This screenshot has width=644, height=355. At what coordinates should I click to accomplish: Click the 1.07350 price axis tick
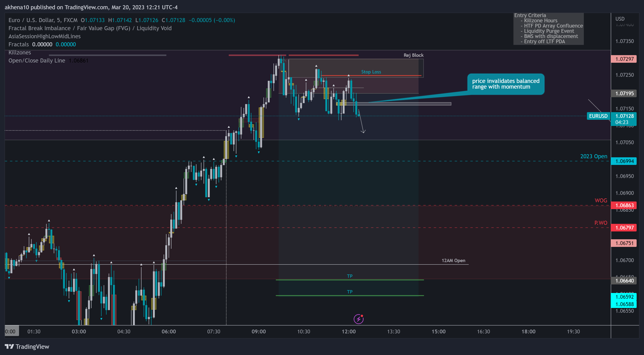click(624, 41)
